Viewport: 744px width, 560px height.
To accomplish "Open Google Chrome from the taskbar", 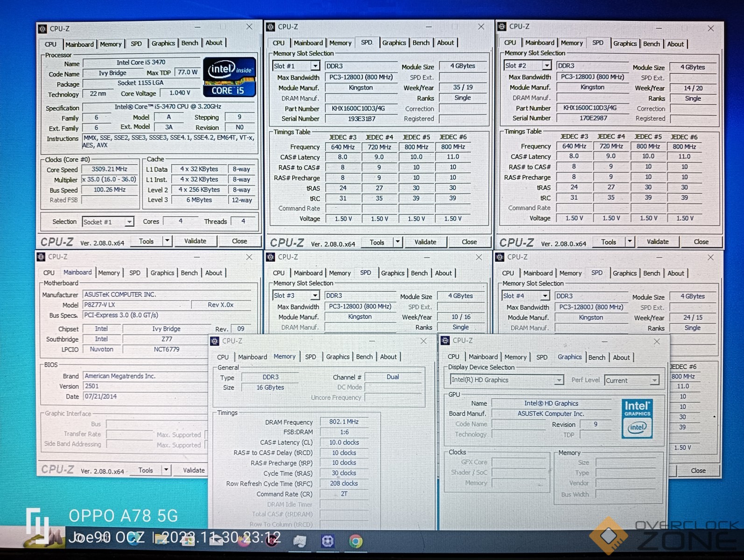I will pyautogui.click(x=356, y=541).
